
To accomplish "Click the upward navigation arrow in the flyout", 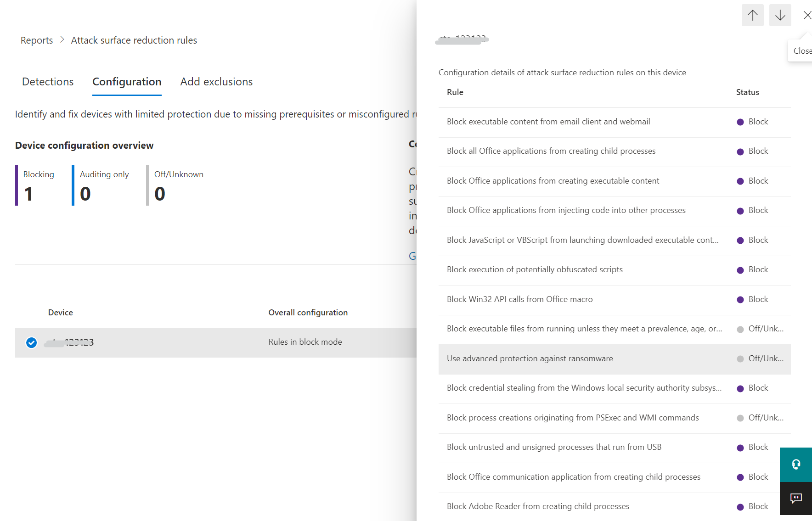I will 752,15.
